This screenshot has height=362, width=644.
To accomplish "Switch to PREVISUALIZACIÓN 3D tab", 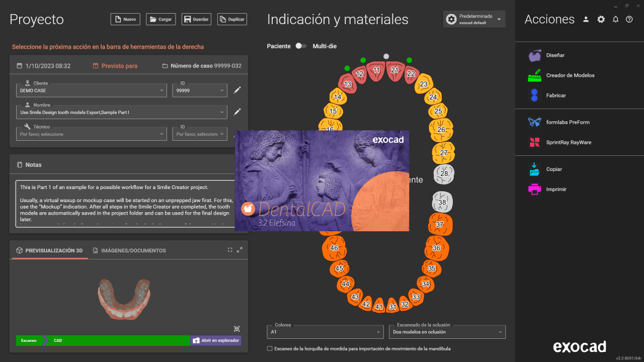I will click(x=49, y=250).
